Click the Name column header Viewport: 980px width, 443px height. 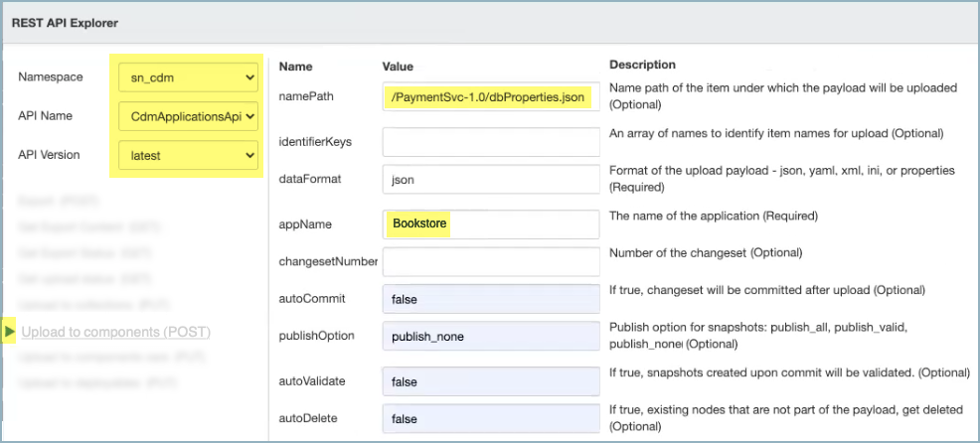pyautogui.click(x=295, y=67)
